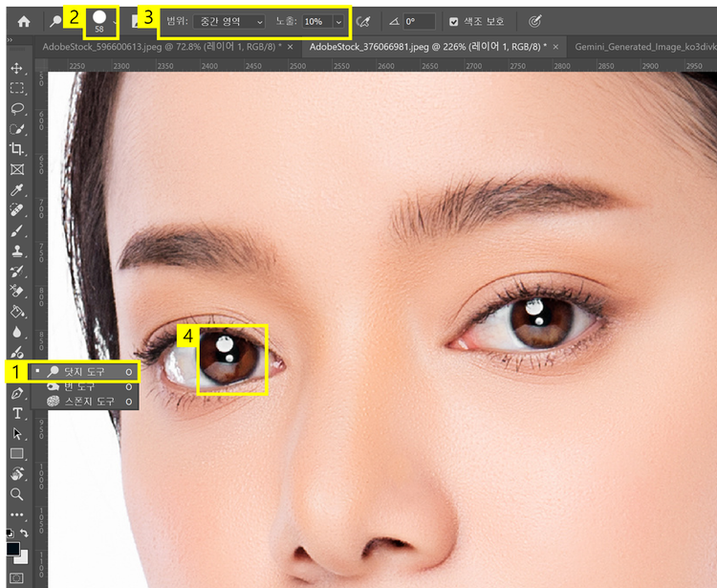
Task: Click the background color swatch
Action: pos(23,558)
